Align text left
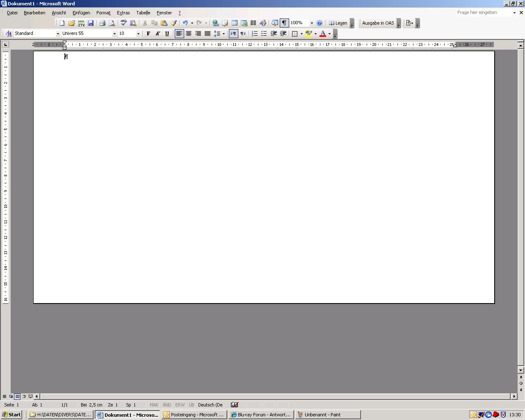The height and width of the screenshot is (420, 525). [179, 34]
